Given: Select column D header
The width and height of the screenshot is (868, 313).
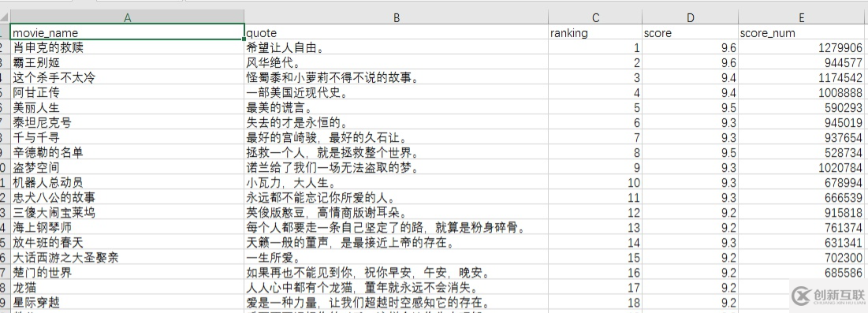Looking at the screenshot, I should 691,17.
